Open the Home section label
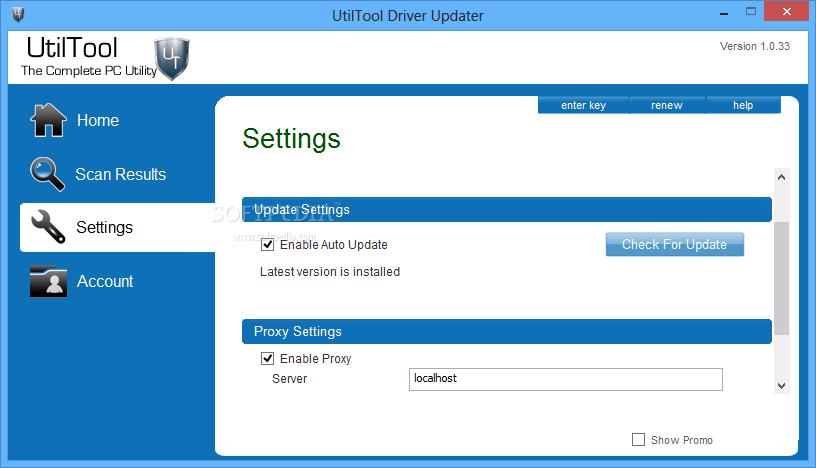816x468 pixels. click(x=98, y=120)
